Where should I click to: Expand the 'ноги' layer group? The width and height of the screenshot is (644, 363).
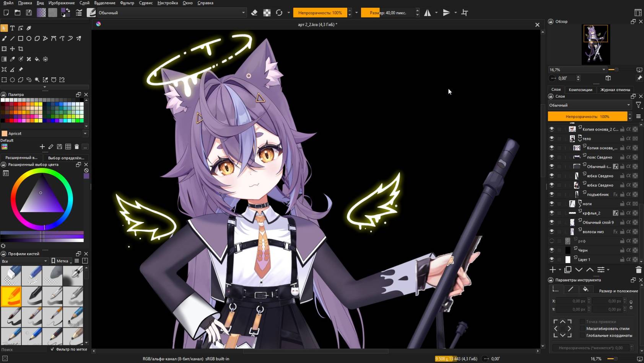coord(580,205)
